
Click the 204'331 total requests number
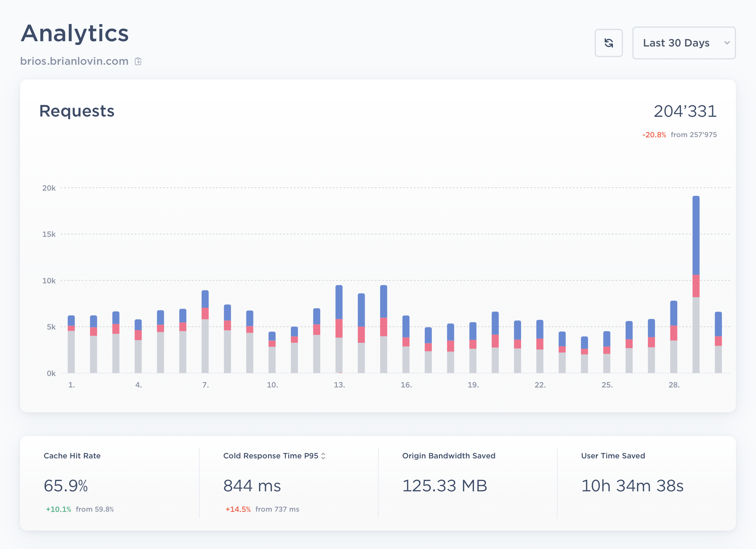[685, 111]
